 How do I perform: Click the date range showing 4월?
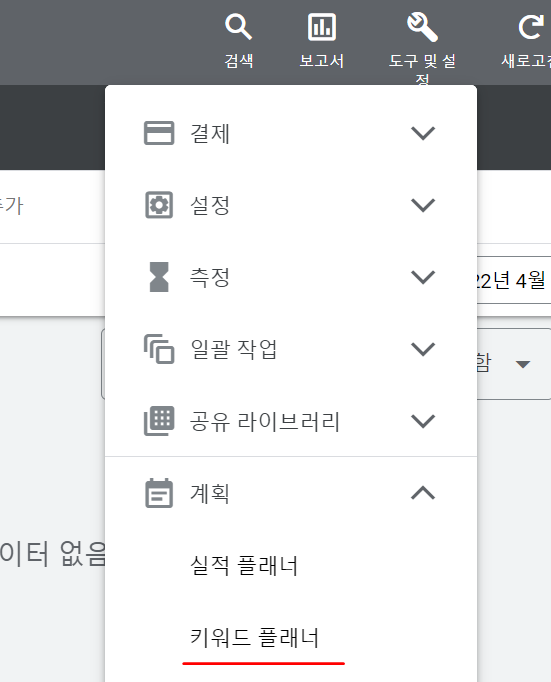coord(514,280)
